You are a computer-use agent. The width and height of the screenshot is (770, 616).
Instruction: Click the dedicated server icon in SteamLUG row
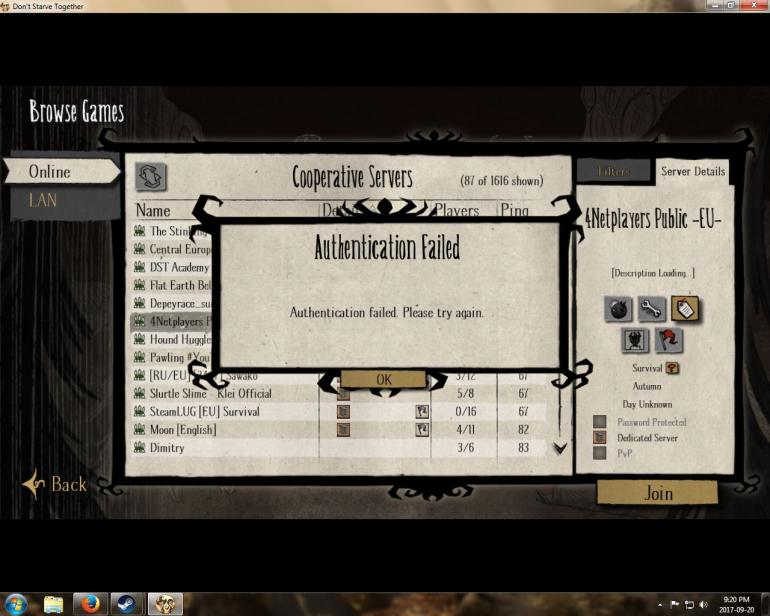(x=343, y=412)
